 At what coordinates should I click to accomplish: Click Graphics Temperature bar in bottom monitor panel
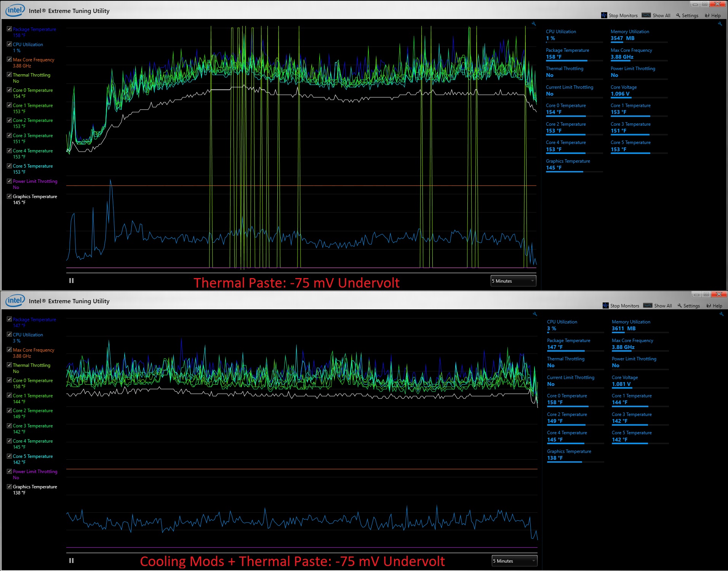click(x=575, y=462)
